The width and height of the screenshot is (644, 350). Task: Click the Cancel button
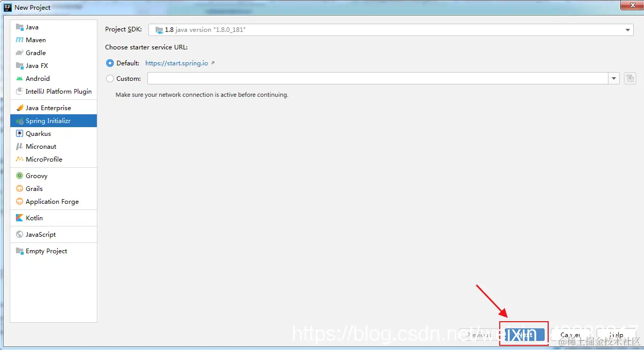point(570,335)
